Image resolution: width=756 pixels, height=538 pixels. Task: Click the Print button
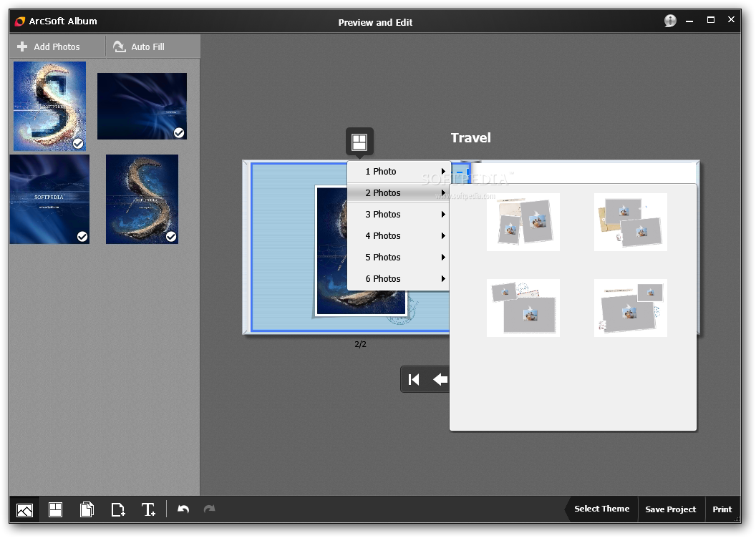click(722, 509)
